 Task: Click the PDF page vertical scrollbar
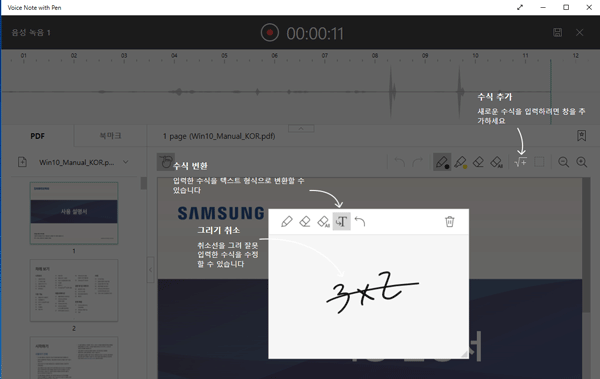point(586,245)
